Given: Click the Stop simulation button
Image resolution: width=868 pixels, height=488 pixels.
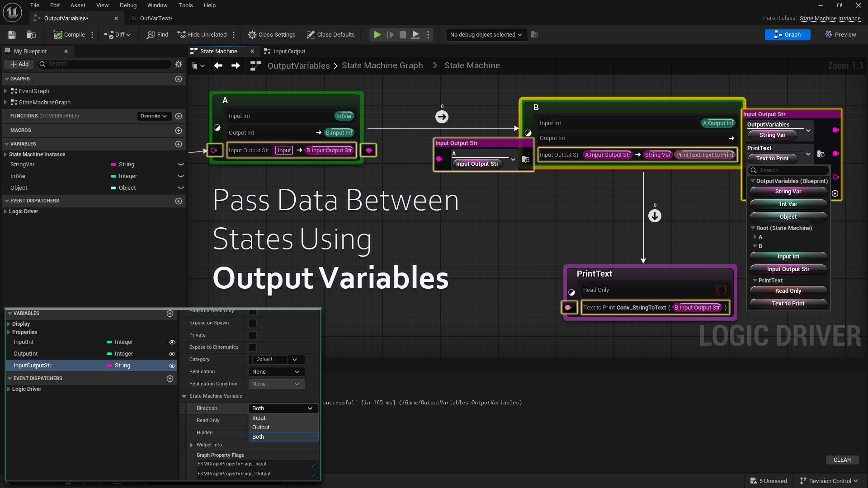Looking at the screenshot, I should point(402,35).
